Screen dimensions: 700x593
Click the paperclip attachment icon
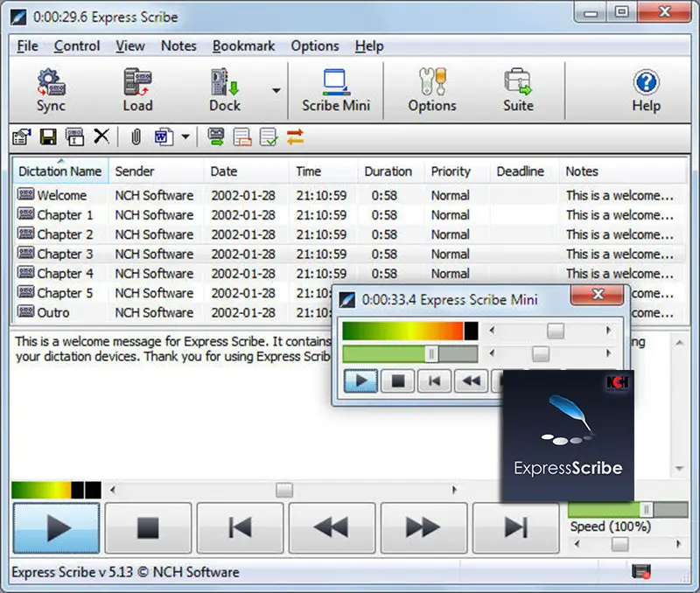click(136, 137)
